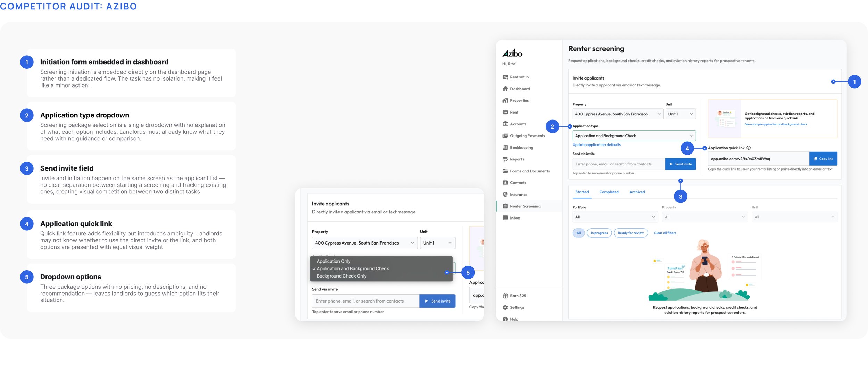Switch to the Completed tab
The height and width of the screenshot is (372, 868).
[x=609, y=192]
